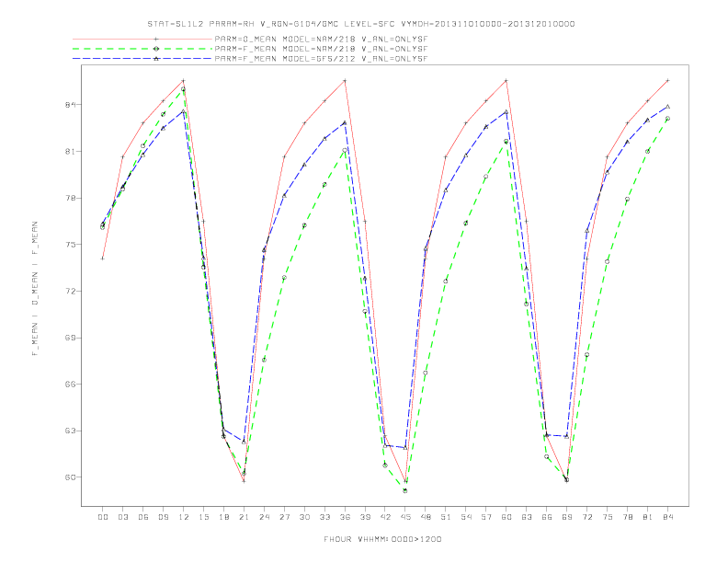Click x-axis forecast hour label 66
This screenshot has height=563, width=728.
[547, 517]
